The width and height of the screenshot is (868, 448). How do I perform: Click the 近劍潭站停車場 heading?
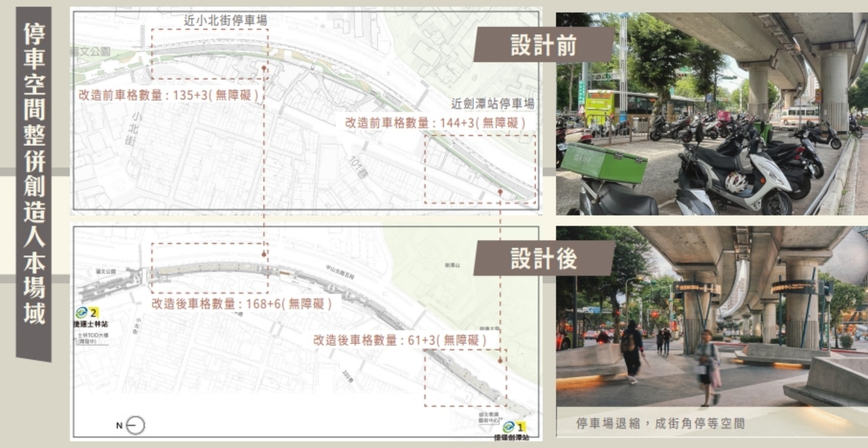(x=493, y=103)
